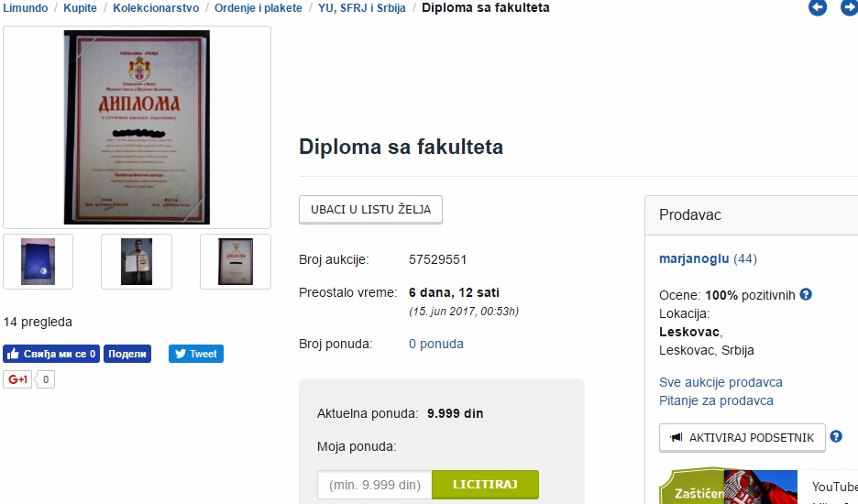The width and height of the screenshot is (858, 504).
Task: Share auction with the Tweet button
Action: tap(196, 354)
